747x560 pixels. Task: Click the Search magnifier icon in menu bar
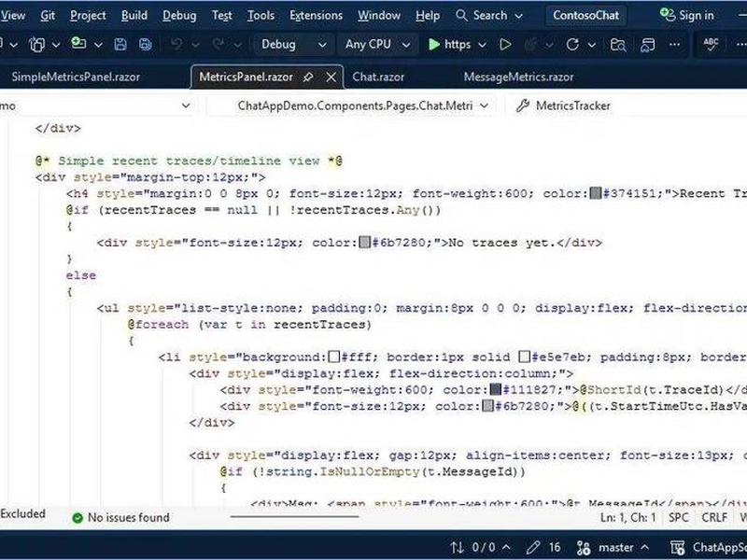[461, 15]
